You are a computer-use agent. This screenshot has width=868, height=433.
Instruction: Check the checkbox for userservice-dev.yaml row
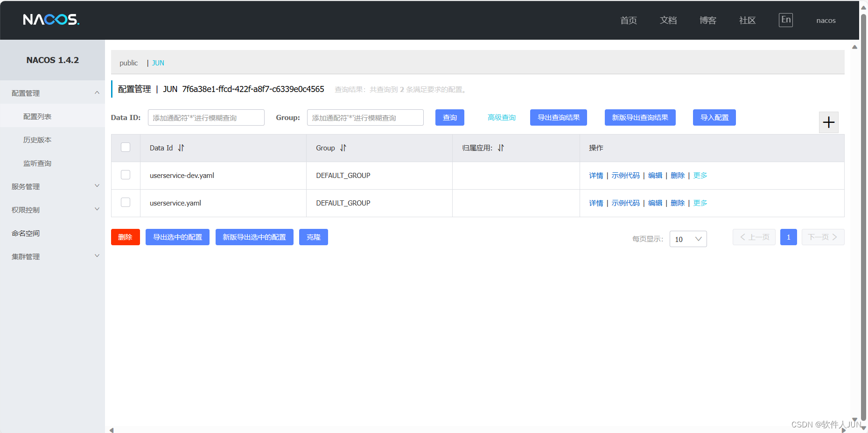pyautogui.click(x=125, y=175)
